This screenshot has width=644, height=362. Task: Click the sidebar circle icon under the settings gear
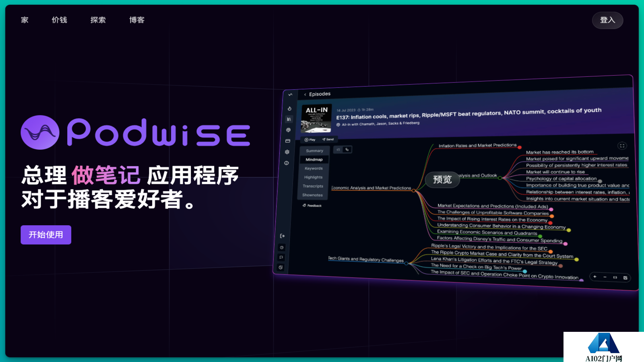287,163
